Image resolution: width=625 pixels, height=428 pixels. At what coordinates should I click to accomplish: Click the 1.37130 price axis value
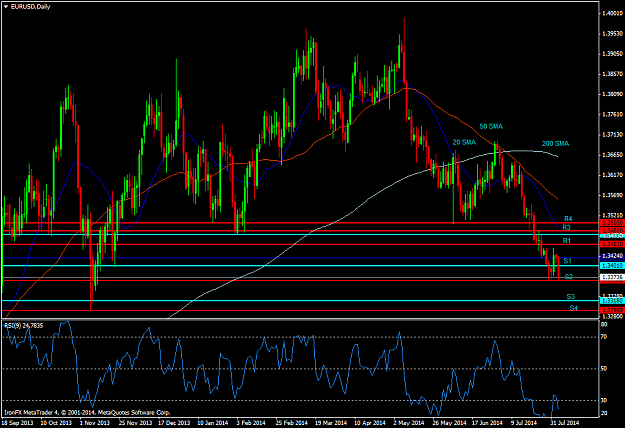point(612,135)
